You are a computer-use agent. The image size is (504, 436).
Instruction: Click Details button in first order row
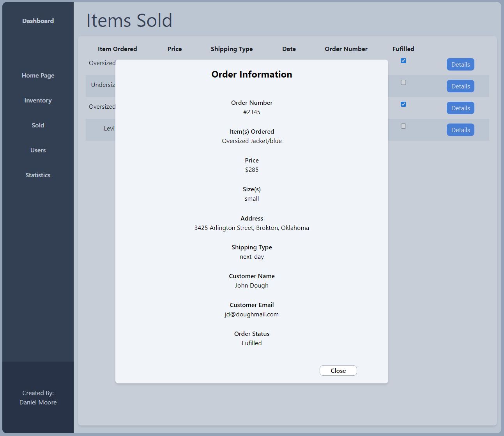click(x=460, y=65)
